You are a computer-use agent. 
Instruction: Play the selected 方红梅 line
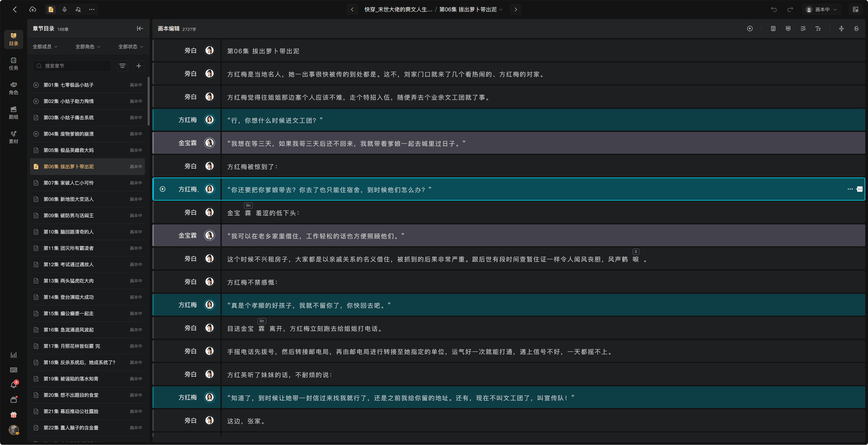(x=163, y=189)
